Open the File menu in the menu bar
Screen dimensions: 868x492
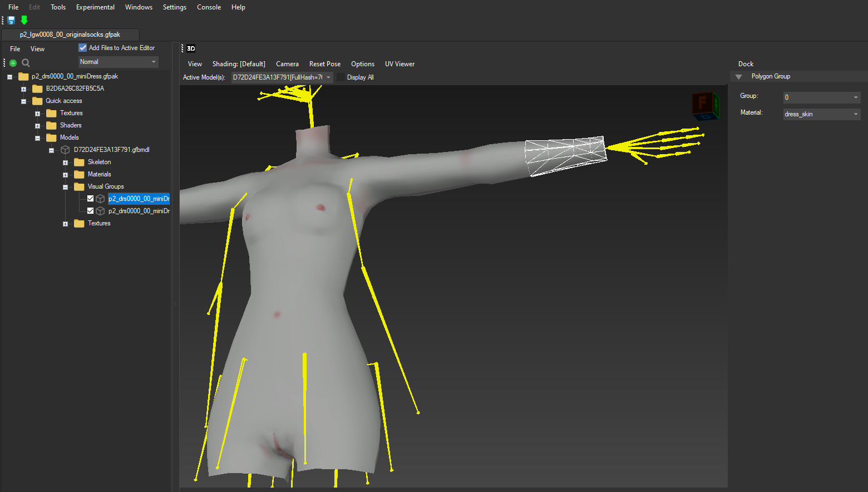(13, 7)
